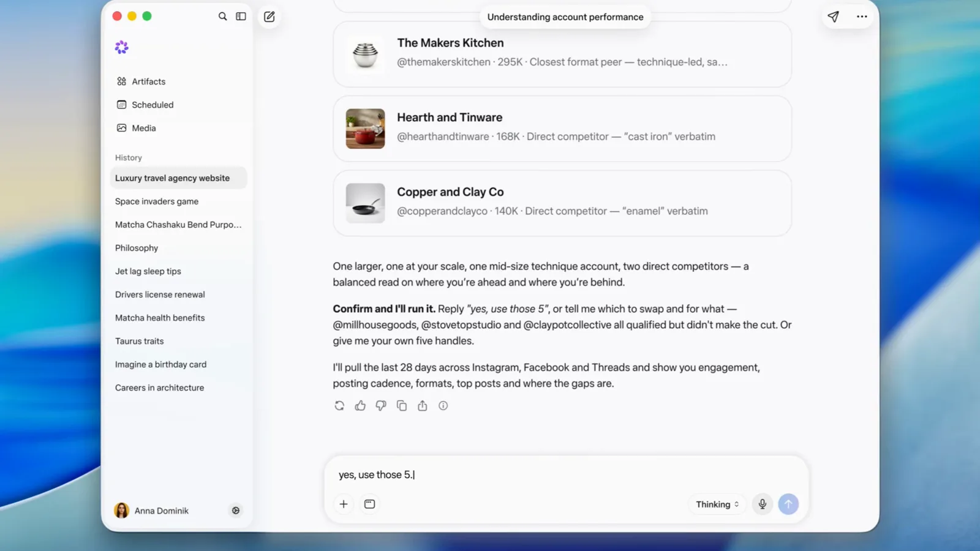Click Anna Dominik profile name
This screenshot has height=551, width=980.
coord(162,511)
